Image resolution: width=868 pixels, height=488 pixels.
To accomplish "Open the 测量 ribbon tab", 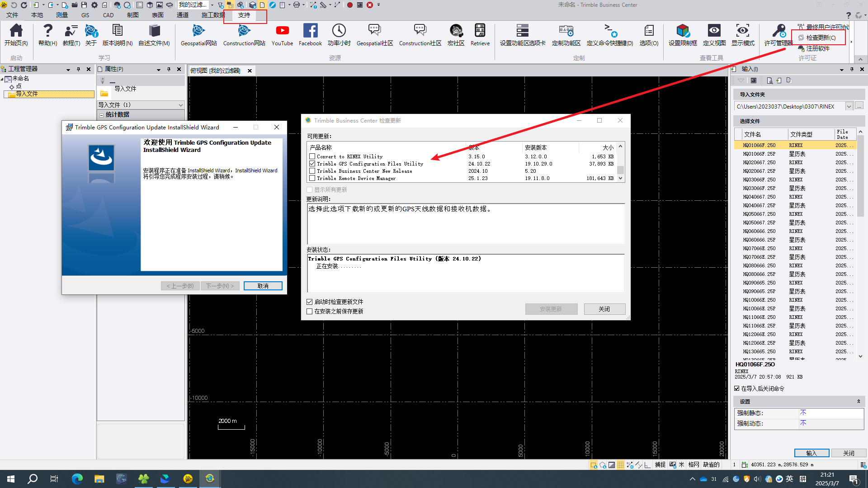I will pos(61,15).
